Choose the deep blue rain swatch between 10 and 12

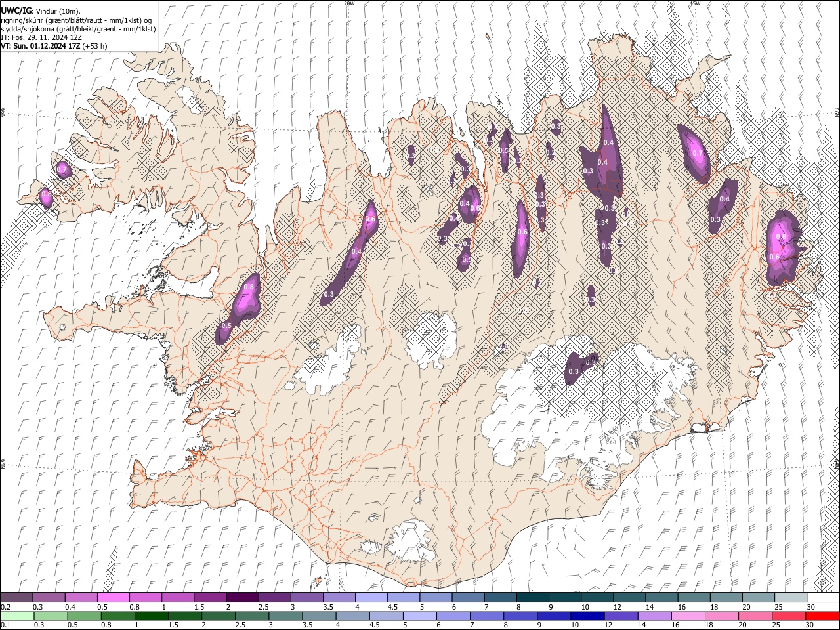pos(587,616)
